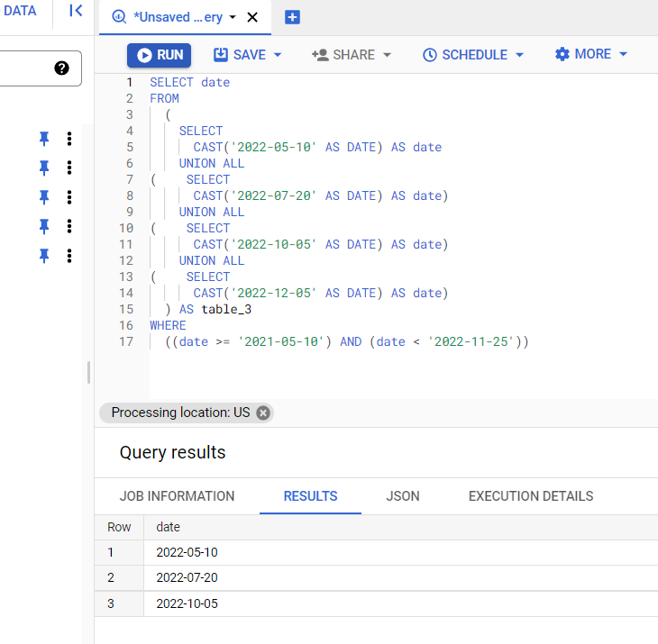Click the clock icon next to SCHEDULE

click(x=430, y=55)
